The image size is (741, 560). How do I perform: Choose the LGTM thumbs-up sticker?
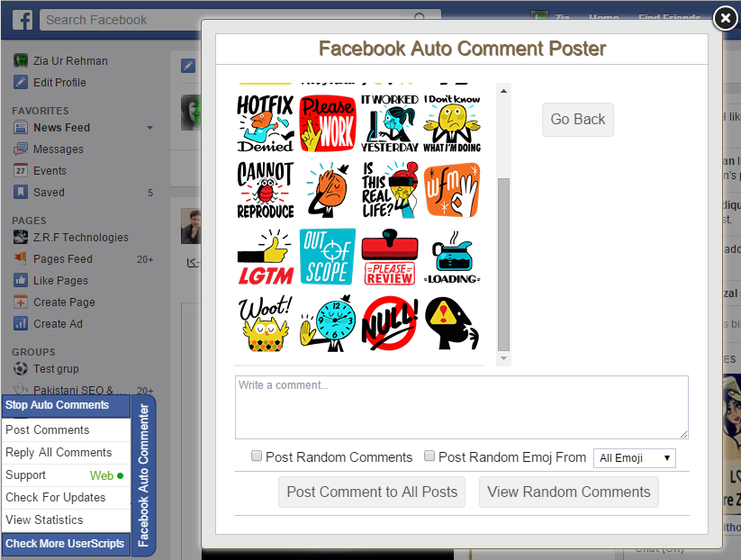[x=265, y=257]
